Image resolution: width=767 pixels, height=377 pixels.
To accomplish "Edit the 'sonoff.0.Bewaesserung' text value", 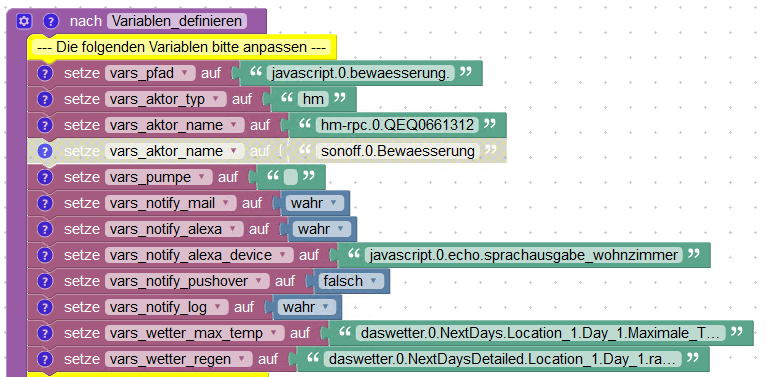I will tap(398, 151).
